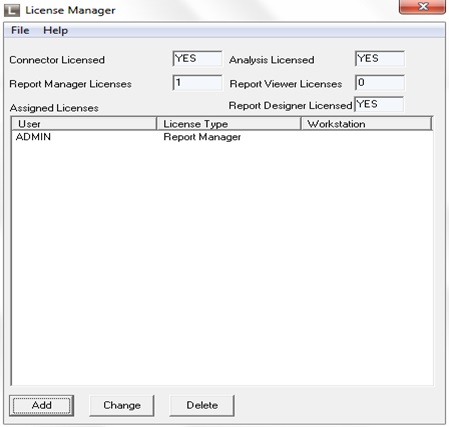This screenshot has width=449, height=427.
Task: Open the File menu
Action: click(20, 30)
